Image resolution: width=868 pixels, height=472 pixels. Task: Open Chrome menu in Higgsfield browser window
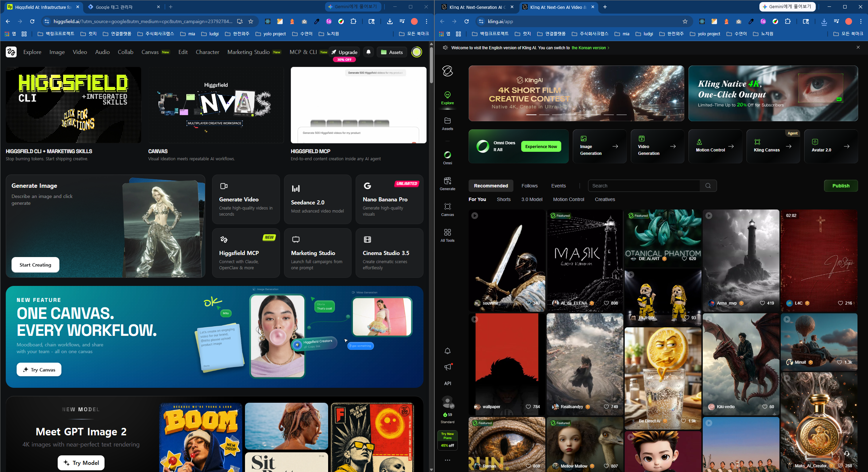pyautogui.click(x=427, y=21)
